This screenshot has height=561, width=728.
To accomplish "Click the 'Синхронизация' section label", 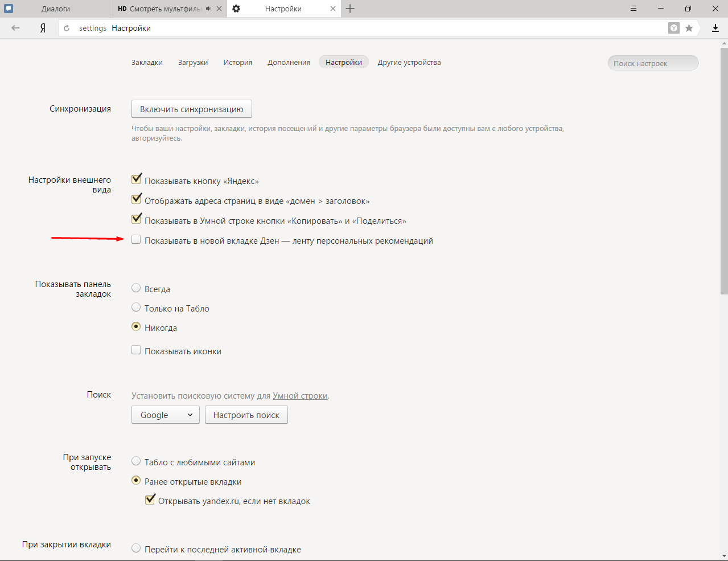I will [80, 109].
